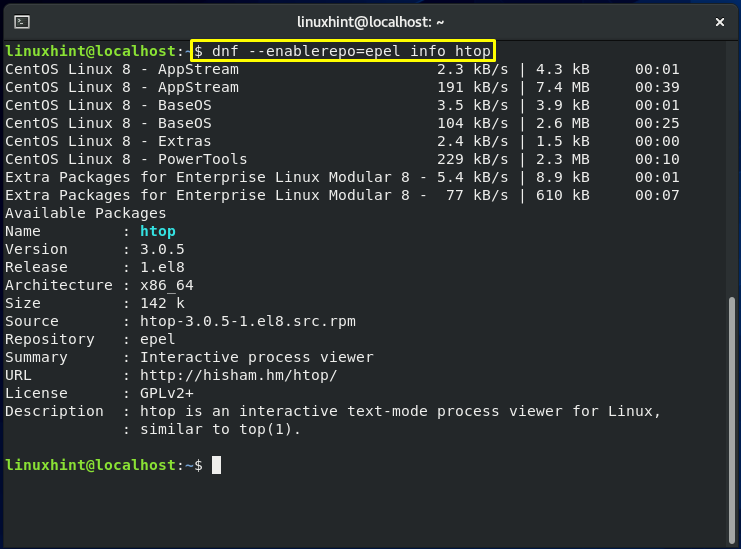Screen dimensions: 741x549
Task: Close the terminal window
Action: (x=719, y=22)
